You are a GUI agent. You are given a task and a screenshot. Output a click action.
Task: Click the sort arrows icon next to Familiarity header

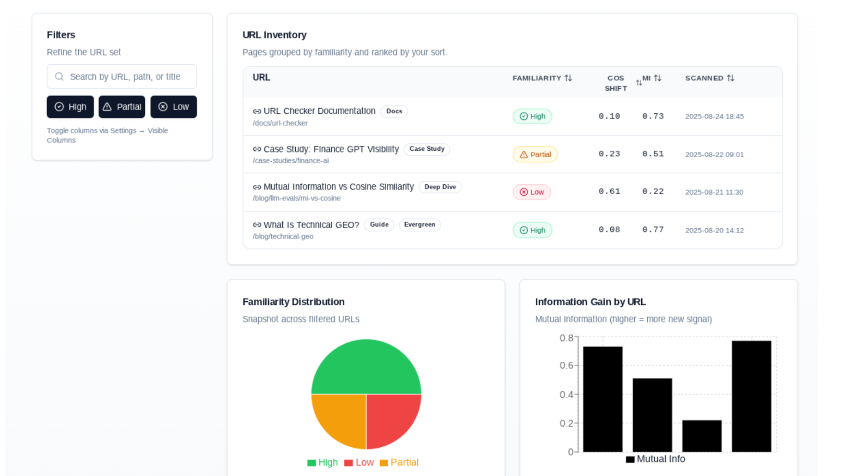(568, 78)
